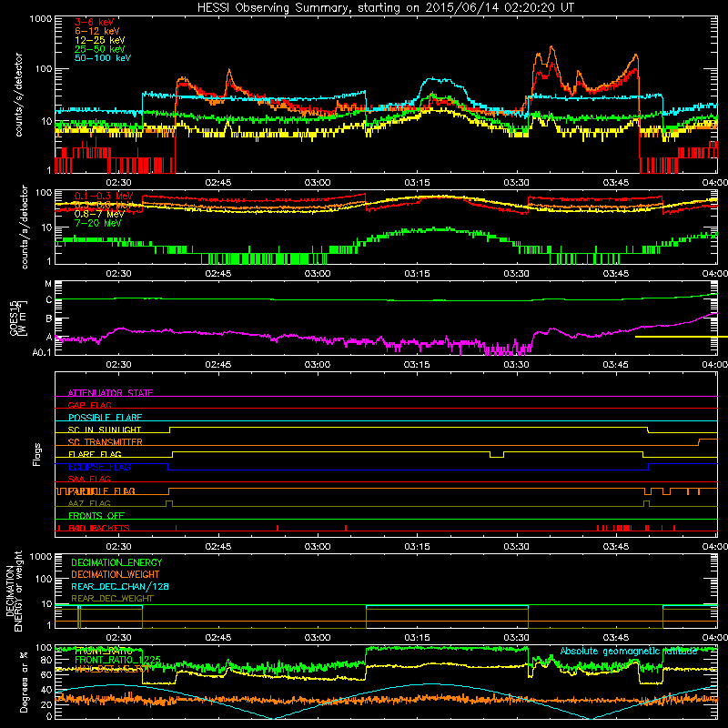Click the 03:30 time label under the GOES15 panel
This screenshot has height=728, width=728.
point(516,365)
